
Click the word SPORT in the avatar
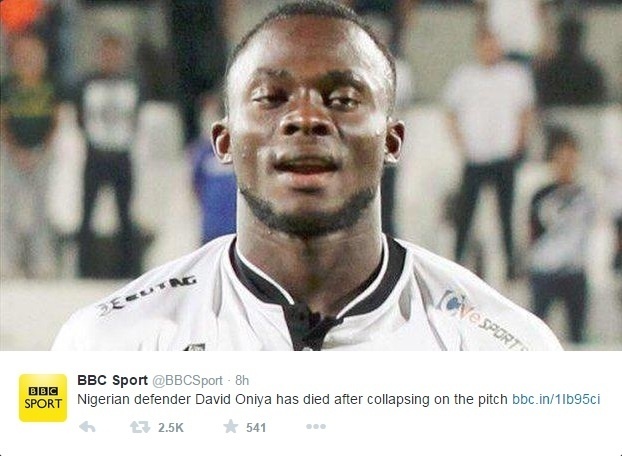tap(43, 404)
